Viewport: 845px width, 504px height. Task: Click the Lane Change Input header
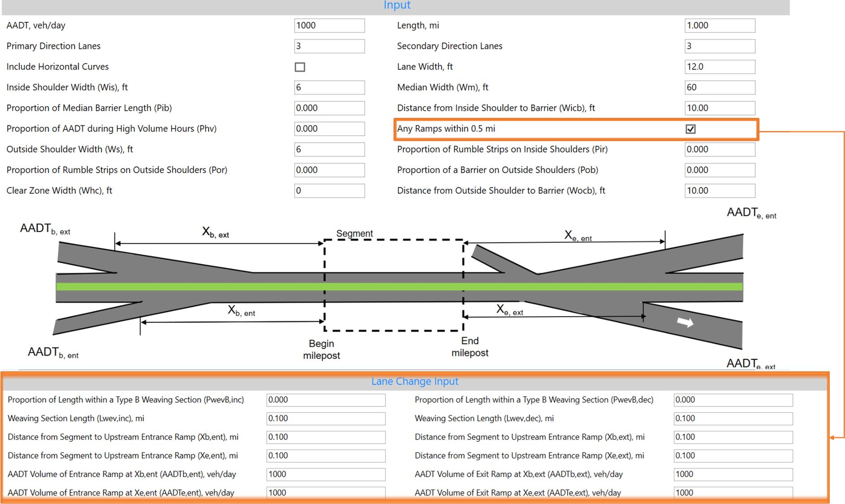click(414, 381)
